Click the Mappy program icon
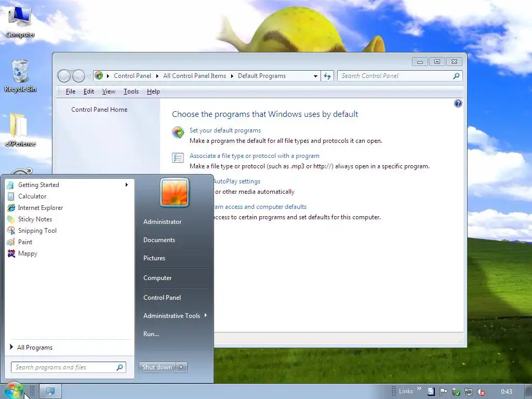This screenshot has width=532, height=399. coord(11,254)
